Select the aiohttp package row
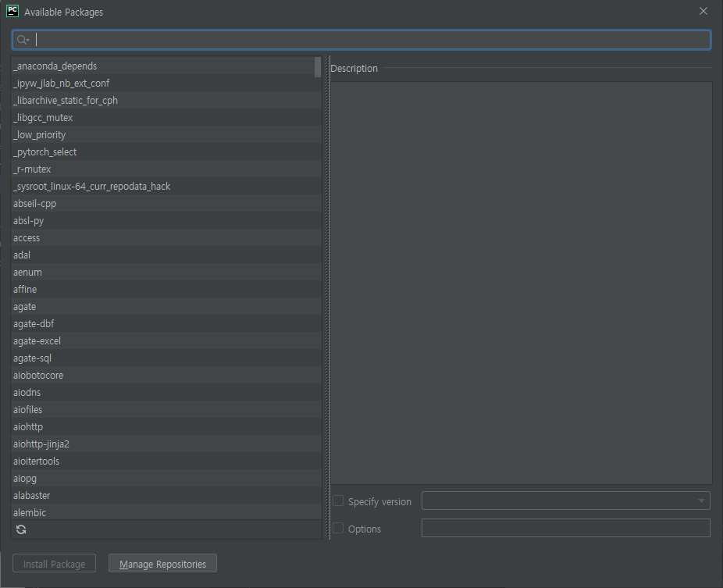The width and height of the screenshot is (723, 588). 166,426
